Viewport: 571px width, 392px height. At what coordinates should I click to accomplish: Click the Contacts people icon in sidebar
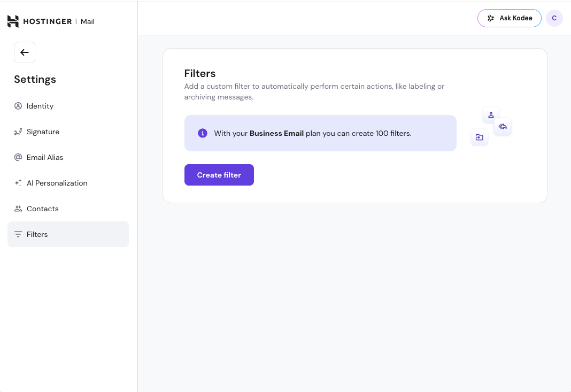click(x=18, y=209)
